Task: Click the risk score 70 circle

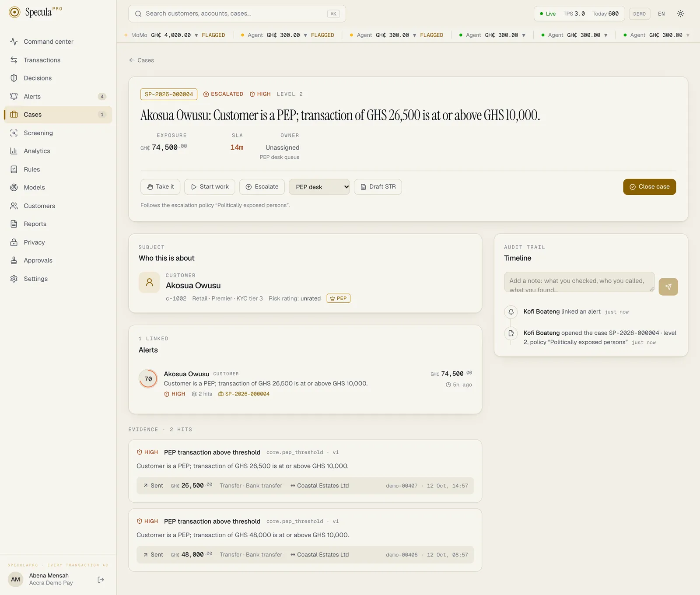Action: pyautogui.click(x=148, y=379)
